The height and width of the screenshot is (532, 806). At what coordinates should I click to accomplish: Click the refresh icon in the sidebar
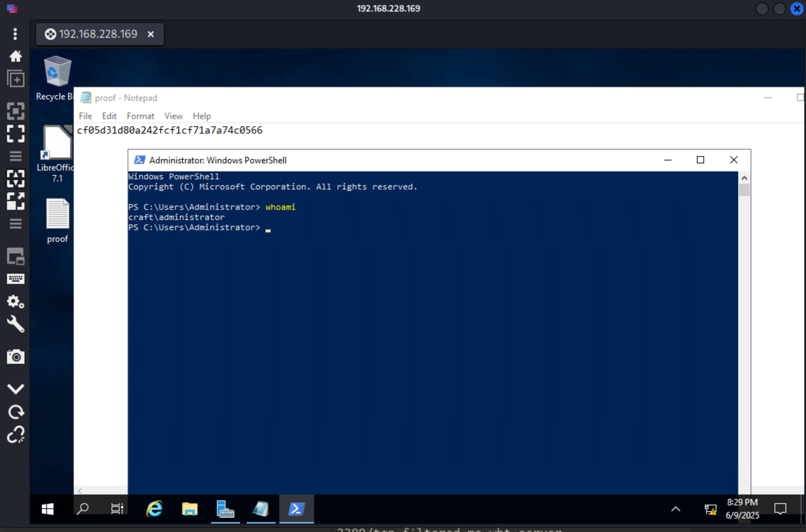(15, 412)
